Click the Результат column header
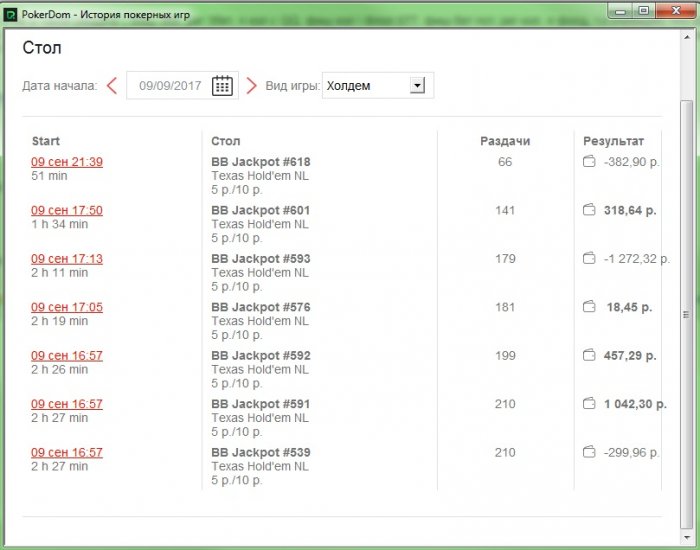Viewport: 700px width, 550px height. click(x=613, y=141)
